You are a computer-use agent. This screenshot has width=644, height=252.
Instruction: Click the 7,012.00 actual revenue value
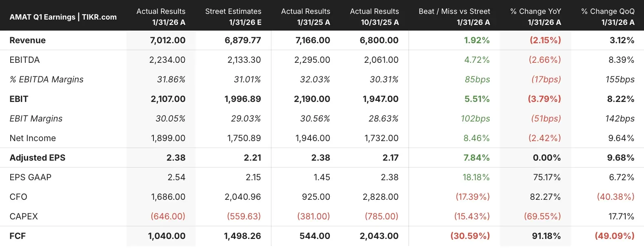(x=167, y=40)
